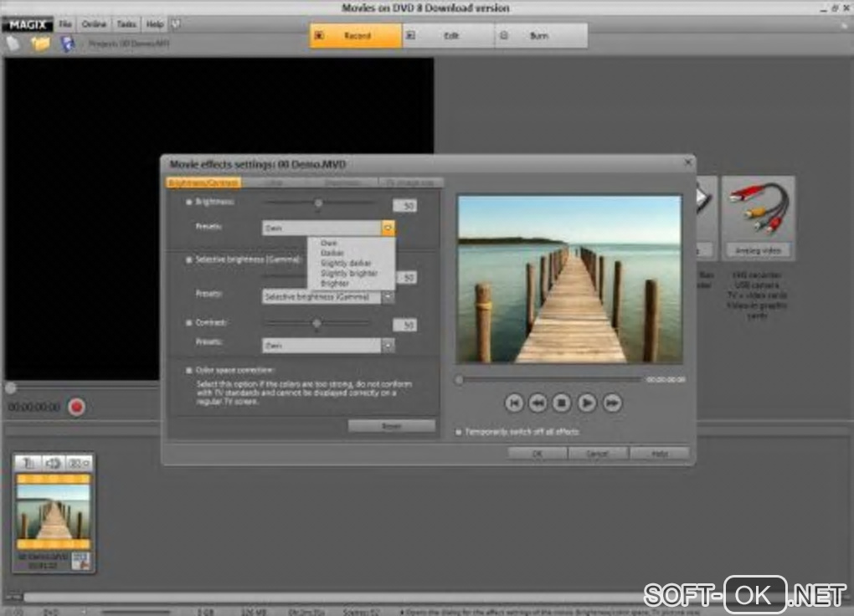The image size is (854, 616).
Task: Switch to the TV image size tab
Action: (x=411, y=183)
